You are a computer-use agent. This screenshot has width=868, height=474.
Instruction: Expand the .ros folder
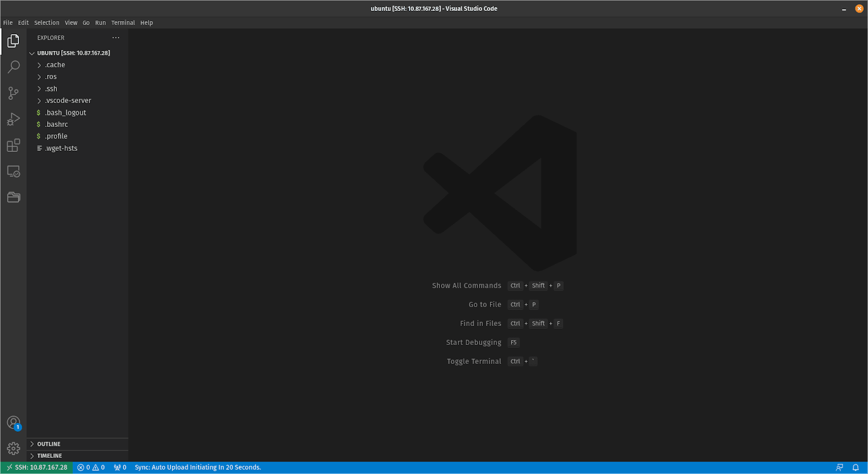point(77,76)
